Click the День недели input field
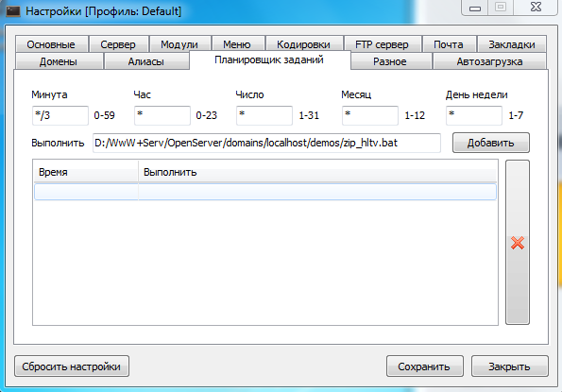This screenshot has width=562, height=392. [474, 115]
